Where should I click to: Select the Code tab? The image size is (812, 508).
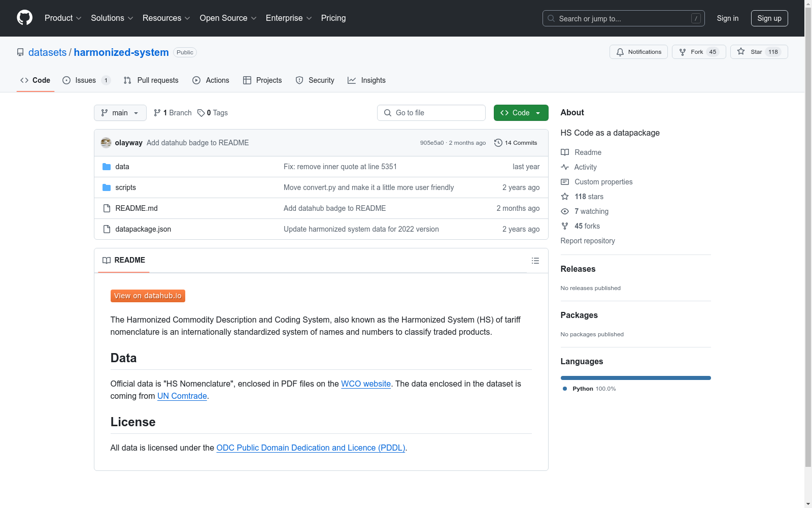click(x=36, y=80)
